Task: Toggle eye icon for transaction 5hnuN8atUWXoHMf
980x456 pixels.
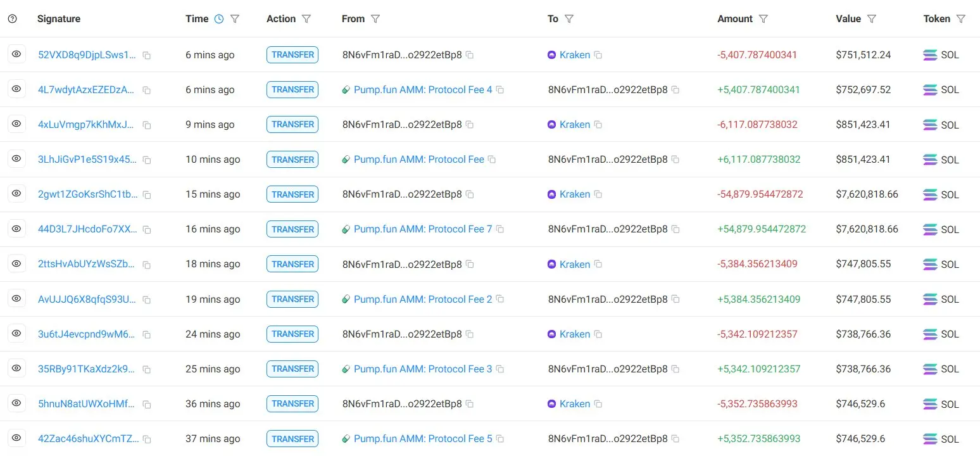Action: click(x=16, y=403)
